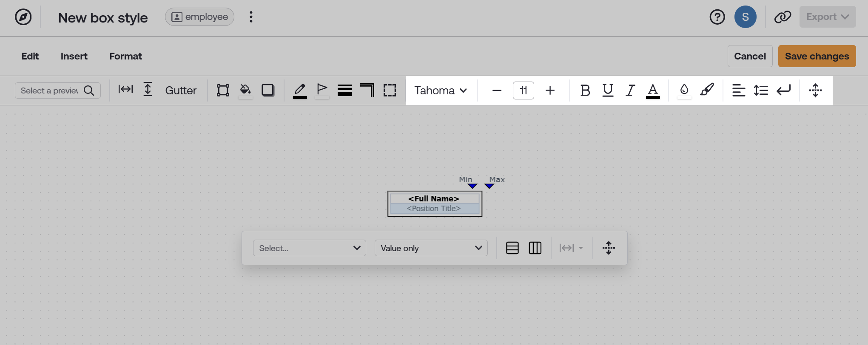Click the move handle in top toolbar
Image resolution: width=868 pixels, height=345 pixels.
[x=815, y=90]
